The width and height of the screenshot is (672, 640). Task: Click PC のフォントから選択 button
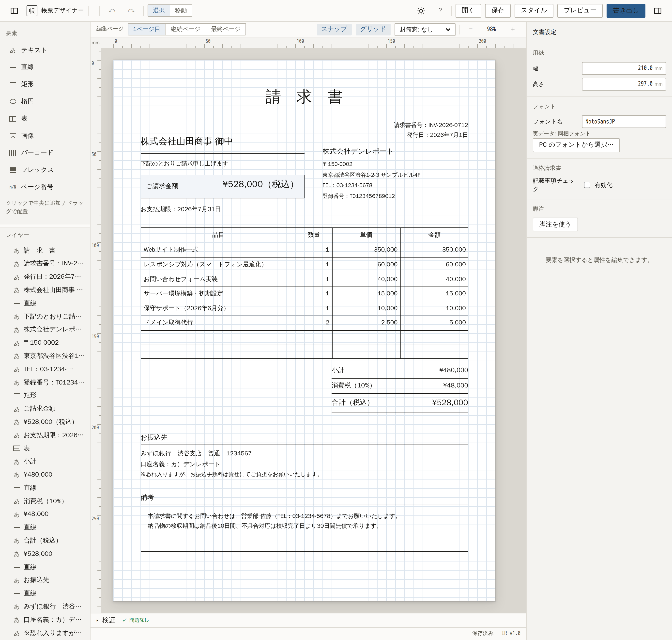pos(576,145)
